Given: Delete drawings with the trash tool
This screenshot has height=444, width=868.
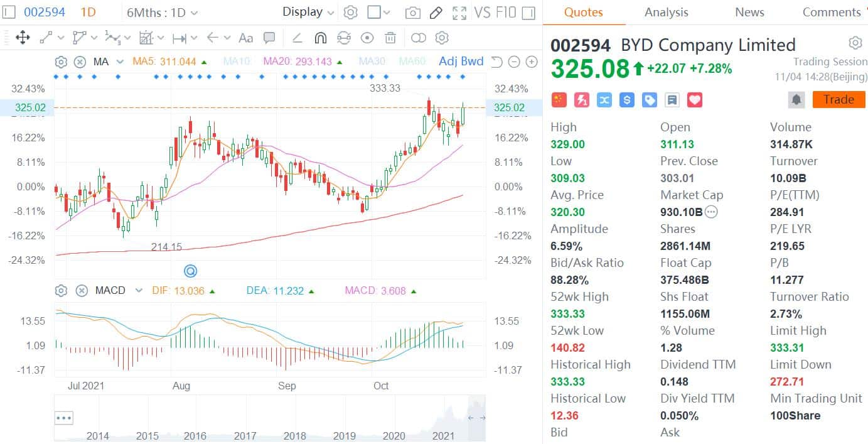Looking at the screenshot, I should tap(390, 38).
